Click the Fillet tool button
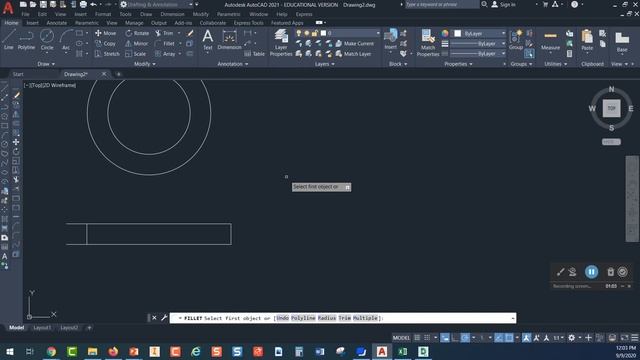This screenshot has width=640, height=360. point(165,43)
